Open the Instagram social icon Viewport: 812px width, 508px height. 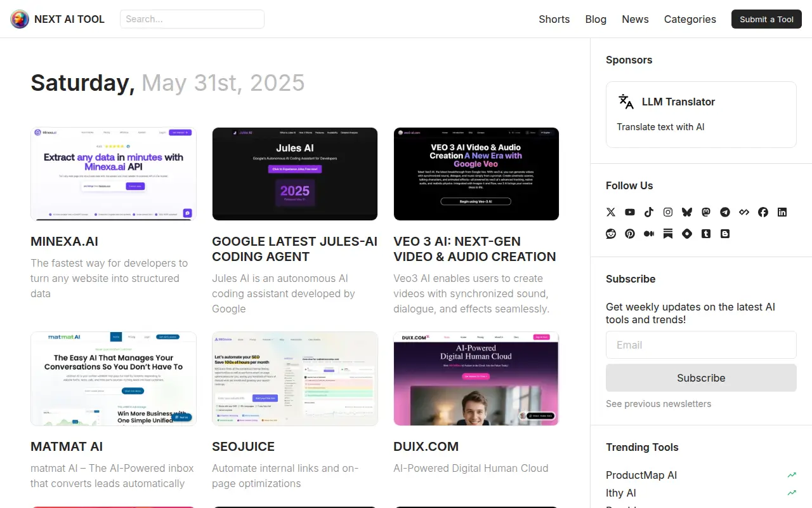tap(668, 212)
